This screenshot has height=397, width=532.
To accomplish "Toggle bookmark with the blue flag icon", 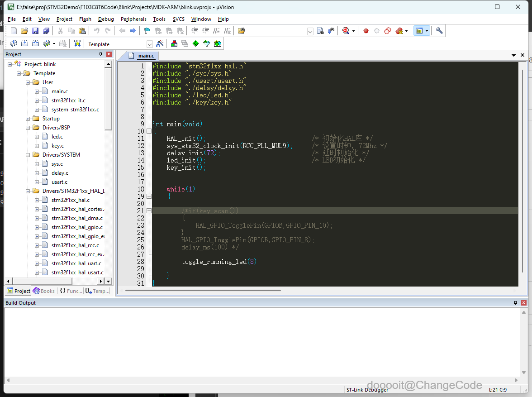I will tap(147, 31).
